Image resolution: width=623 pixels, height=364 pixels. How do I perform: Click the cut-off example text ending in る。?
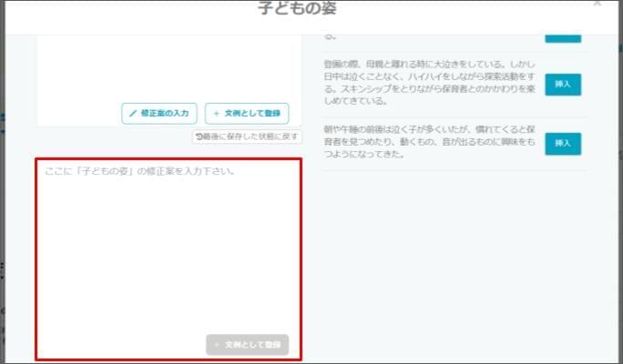(332, 37)
